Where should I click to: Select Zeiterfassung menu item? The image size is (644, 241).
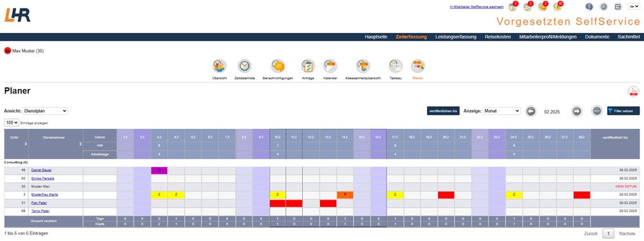[411, 37]
